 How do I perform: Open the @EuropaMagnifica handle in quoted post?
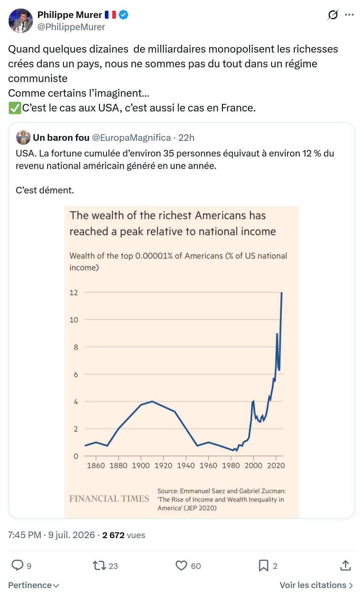tap(132, 138)
